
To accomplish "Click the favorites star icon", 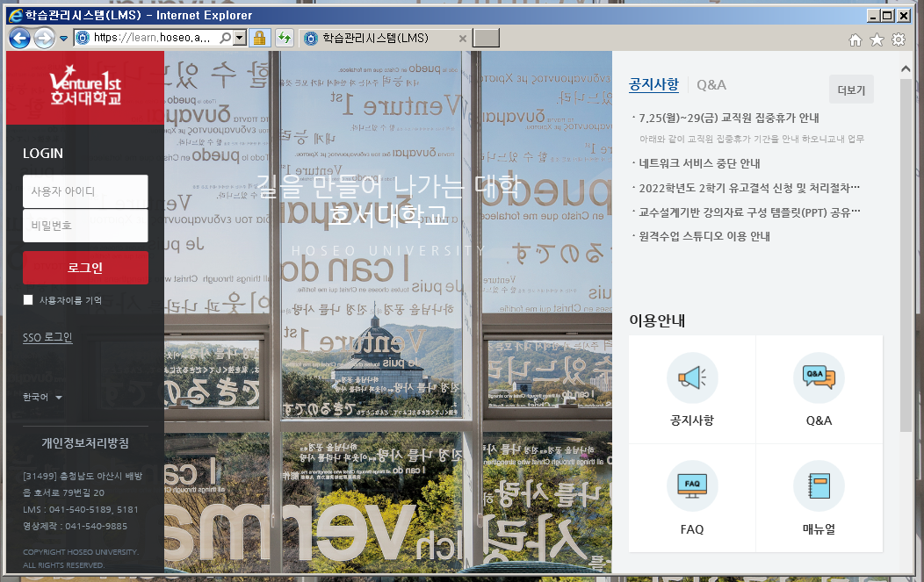I will [877, 39].
